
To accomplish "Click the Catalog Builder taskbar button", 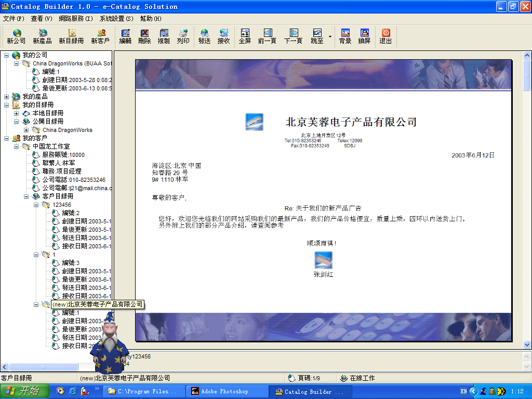I will point(311,392).
